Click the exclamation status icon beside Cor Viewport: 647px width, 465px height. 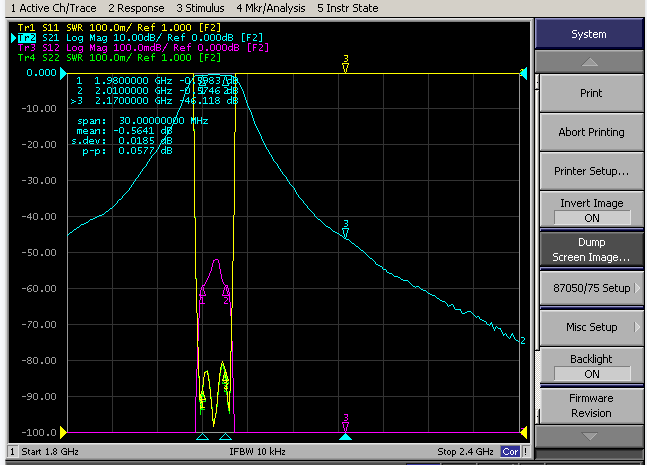[526, 451]
